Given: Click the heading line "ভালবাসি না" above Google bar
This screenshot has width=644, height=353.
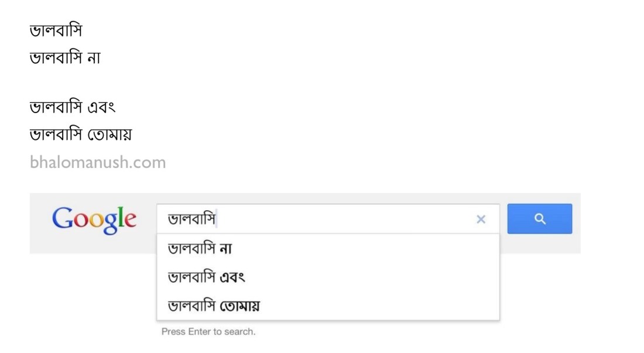Looking at the screenshot, I should (65, 58).
